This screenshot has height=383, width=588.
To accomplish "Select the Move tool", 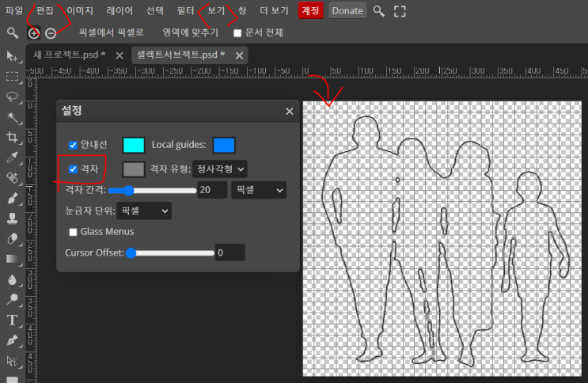I will (12, 56).
